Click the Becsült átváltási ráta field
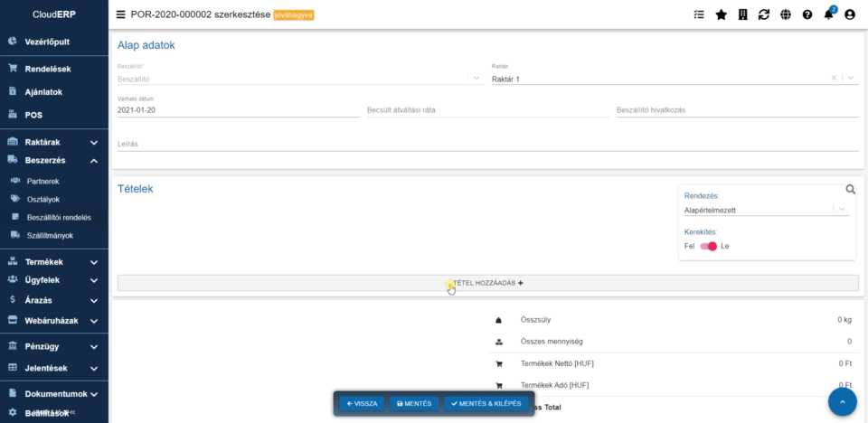The width and height of the screenshot is (868, 423). 487,109
